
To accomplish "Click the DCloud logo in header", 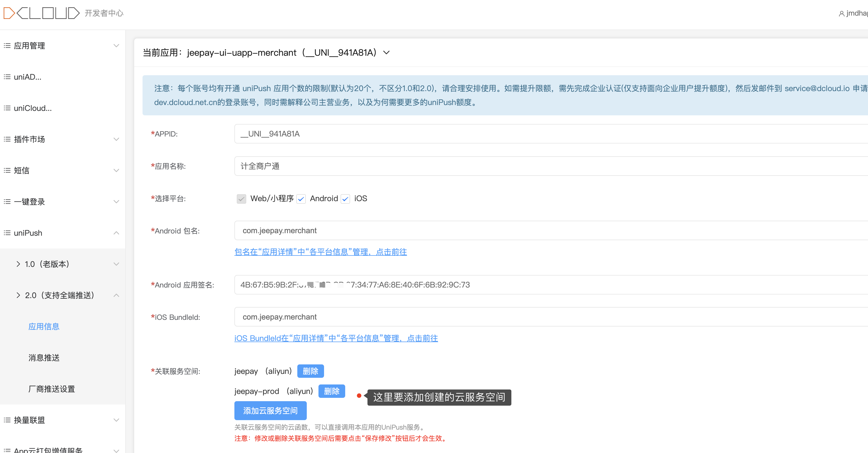I will (41, 13).
